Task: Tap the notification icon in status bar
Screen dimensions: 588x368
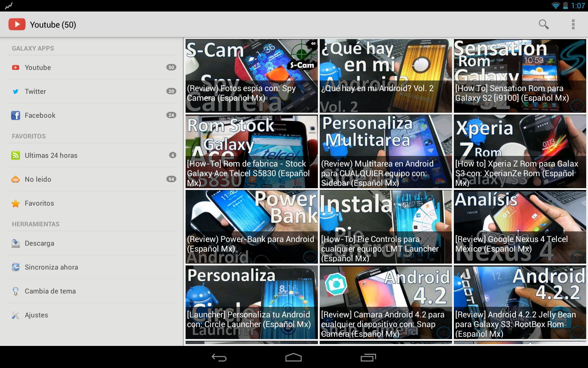Action: tap(8, 6)
